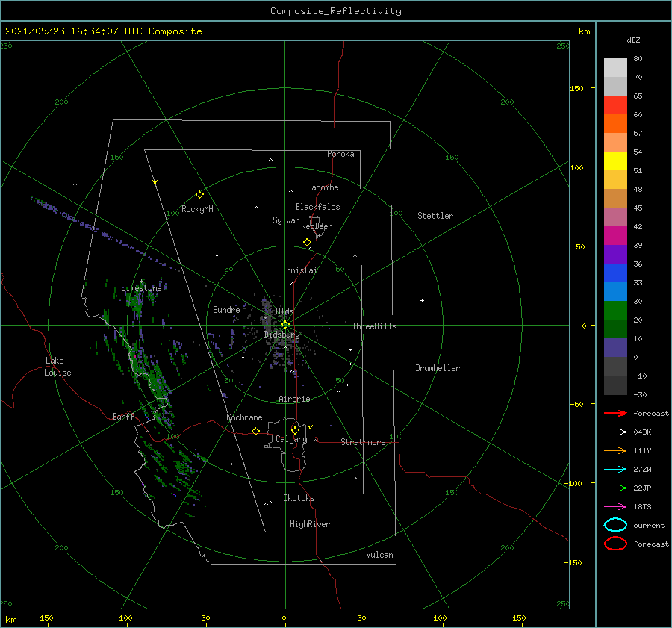Click the Composite_Reflectivity title
The width and height of the screenshot is (672, 628).
click(336, 11)
